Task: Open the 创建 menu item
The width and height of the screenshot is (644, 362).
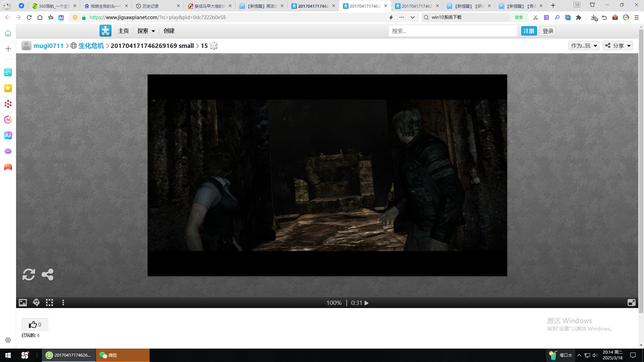Action: [169, 31]
